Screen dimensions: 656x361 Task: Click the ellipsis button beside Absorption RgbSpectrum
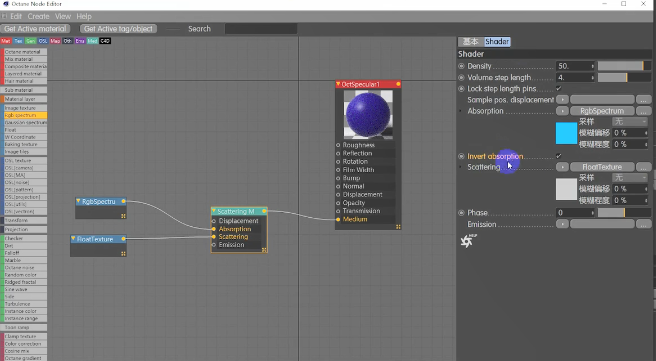(x=643, y=111)
